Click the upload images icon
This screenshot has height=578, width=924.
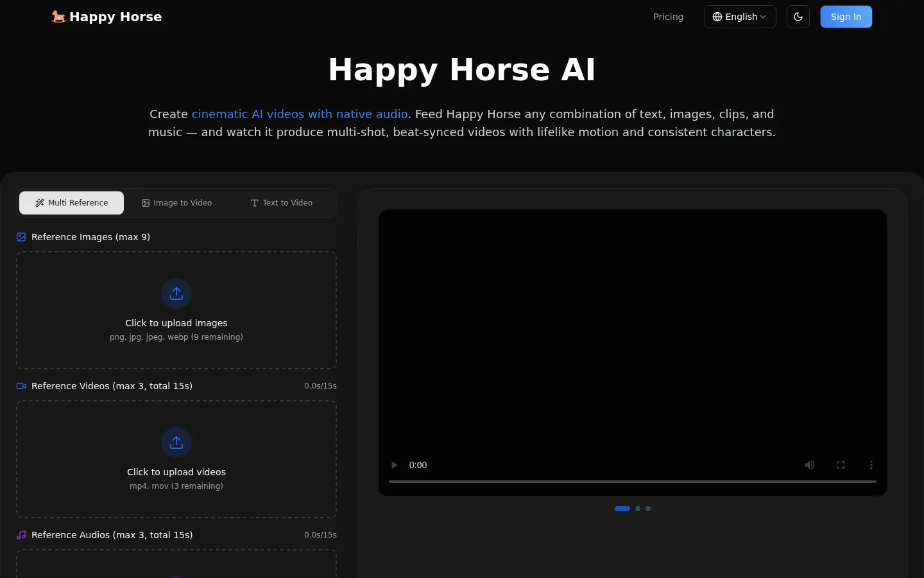pyautogui.click(x=176, y=293)
